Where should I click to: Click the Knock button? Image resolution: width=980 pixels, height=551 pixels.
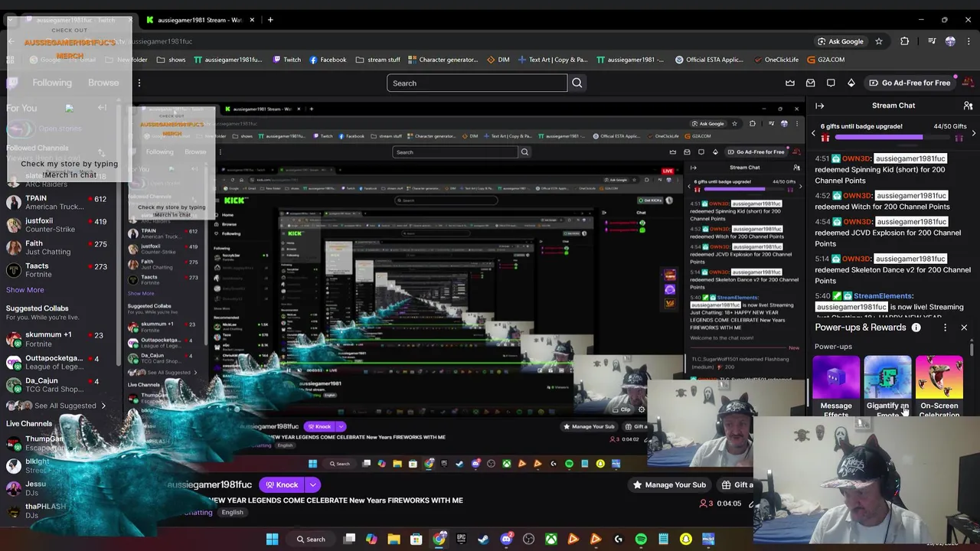[x=282, y=484]
